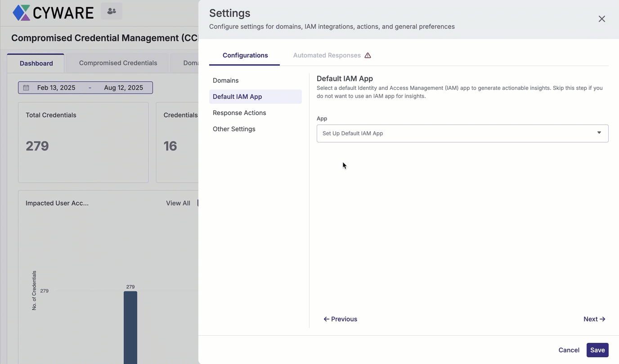This screenshot has width=619, height=364.
Task: Click the Aug 12, 2025 end date
Action: click(x=123, y=88)
